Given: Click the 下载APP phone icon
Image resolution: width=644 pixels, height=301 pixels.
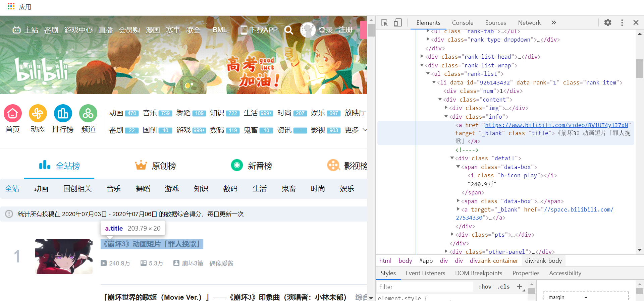Looking at the screenshot, I should (x=244, y=30).
